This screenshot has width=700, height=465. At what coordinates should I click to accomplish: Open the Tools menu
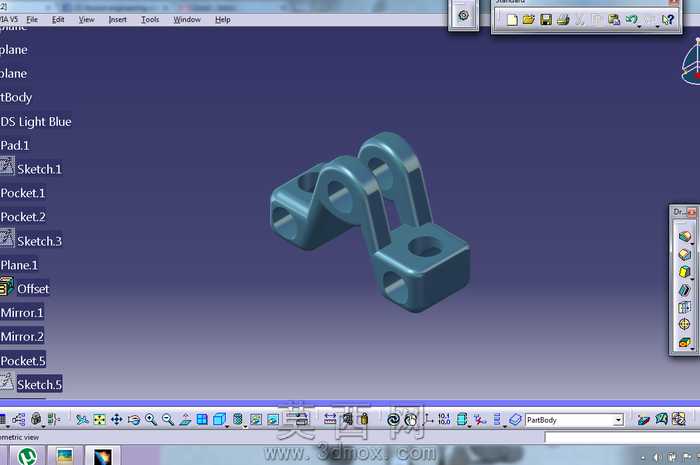pyautogui.click(x=150, y=20)
